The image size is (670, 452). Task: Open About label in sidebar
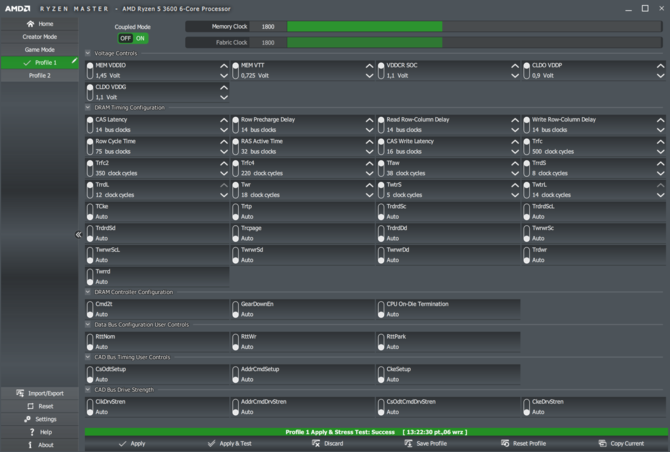point(46,445)
